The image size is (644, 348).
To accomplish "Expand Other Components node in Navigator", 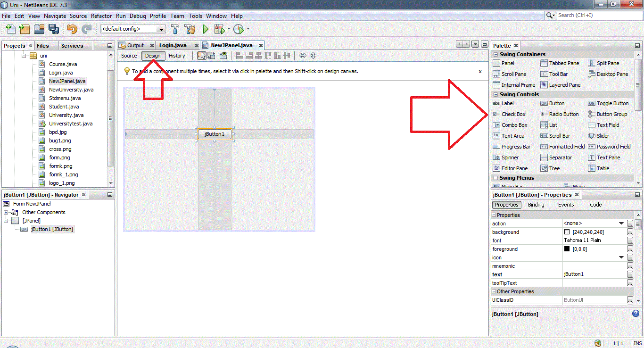I will click(x=6, y=212).
